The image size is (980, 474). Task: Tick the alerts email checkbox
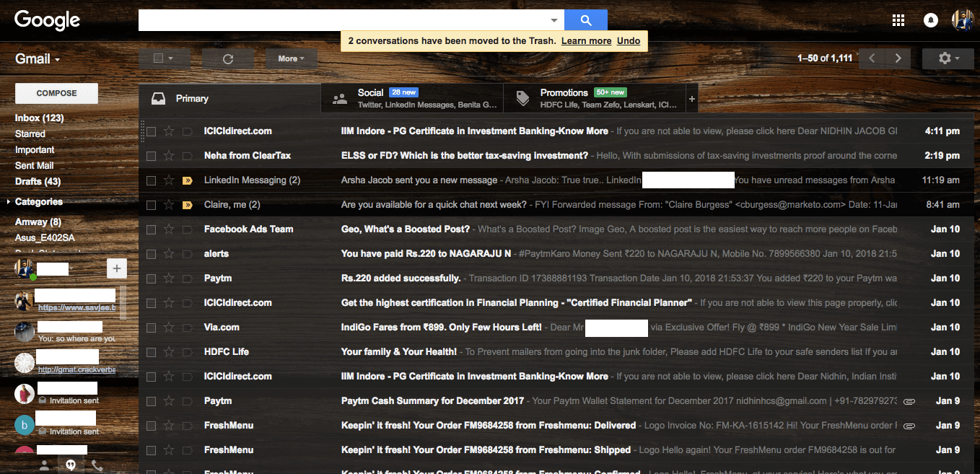[x=151, y=254]
